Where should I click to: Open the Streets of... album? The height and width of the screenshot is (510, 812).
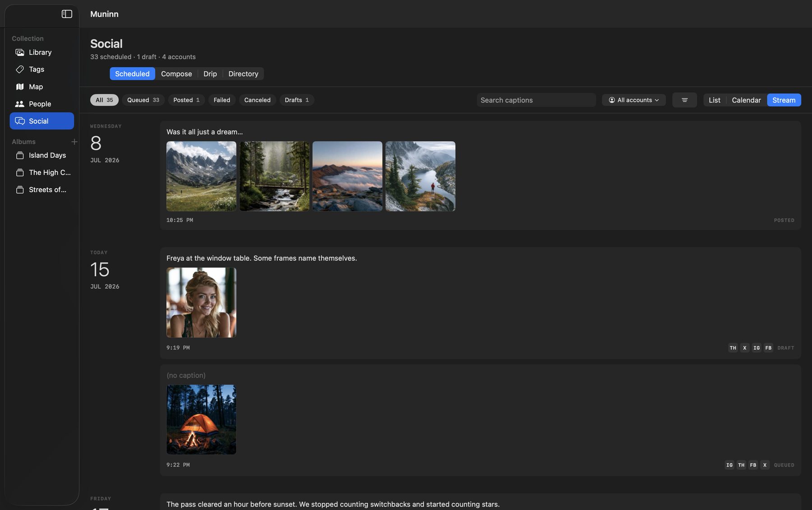point(42,190)
